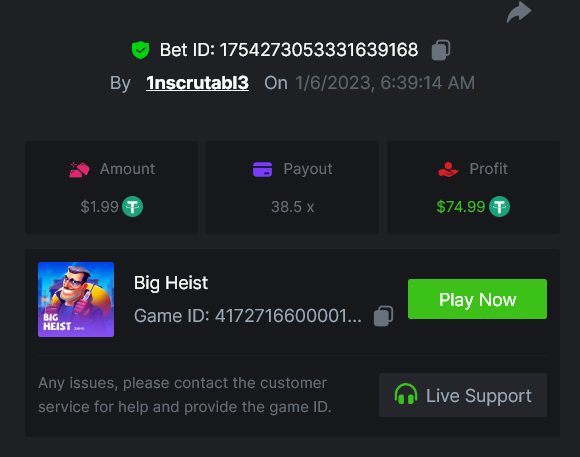Screen dimensions: 580x457
Task: Click the green verified shield icon
Action: coord(141,50)
